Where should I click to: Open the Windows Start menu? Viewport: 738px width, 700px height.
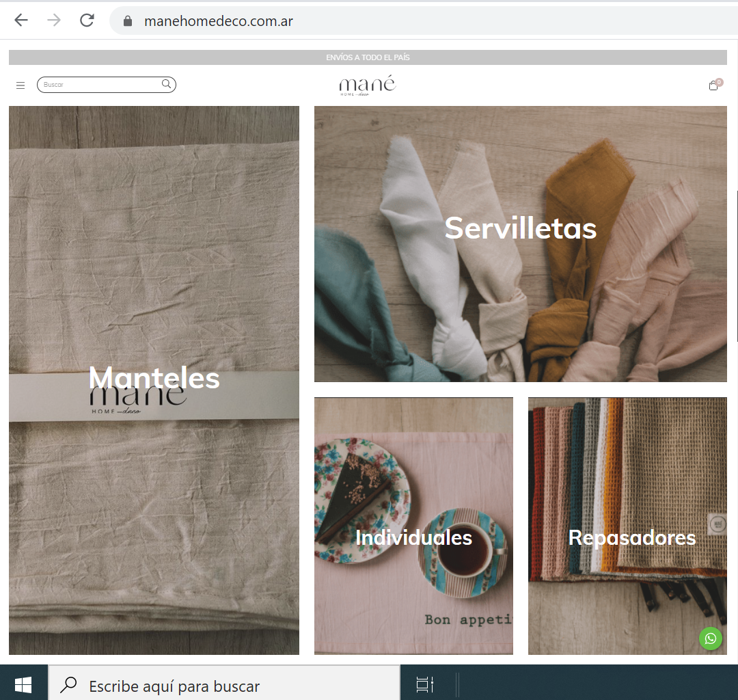coord(23,684)
